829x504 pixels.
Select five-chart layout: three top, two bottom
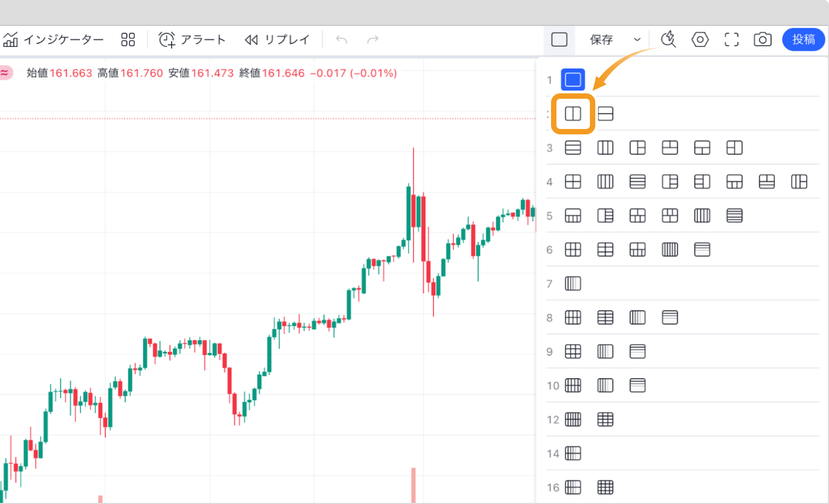[670, 216]
